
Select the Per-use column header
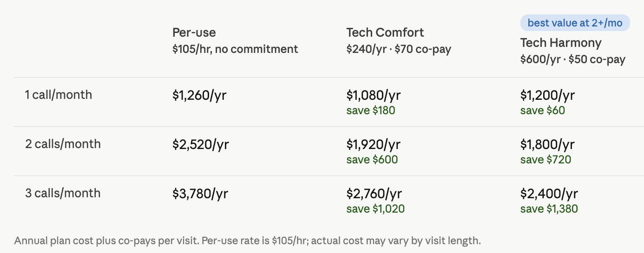(x=194, y=32)
